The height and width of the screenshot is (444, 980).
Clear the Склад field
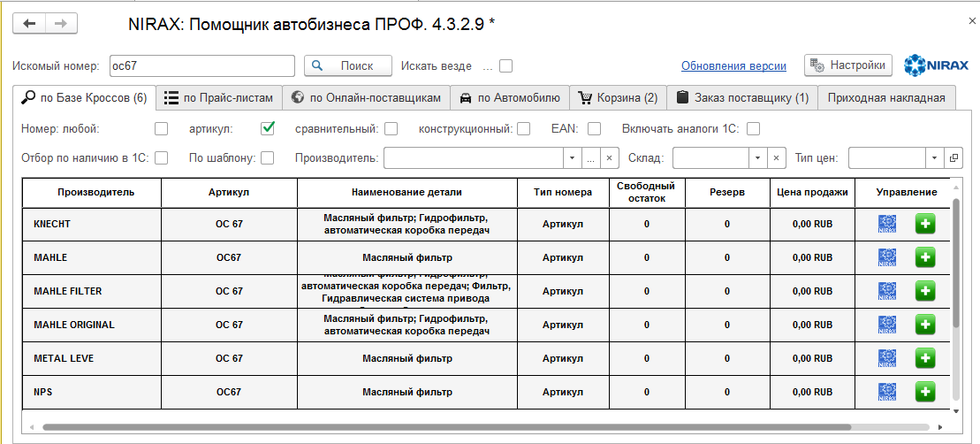(x=776, y=158)
